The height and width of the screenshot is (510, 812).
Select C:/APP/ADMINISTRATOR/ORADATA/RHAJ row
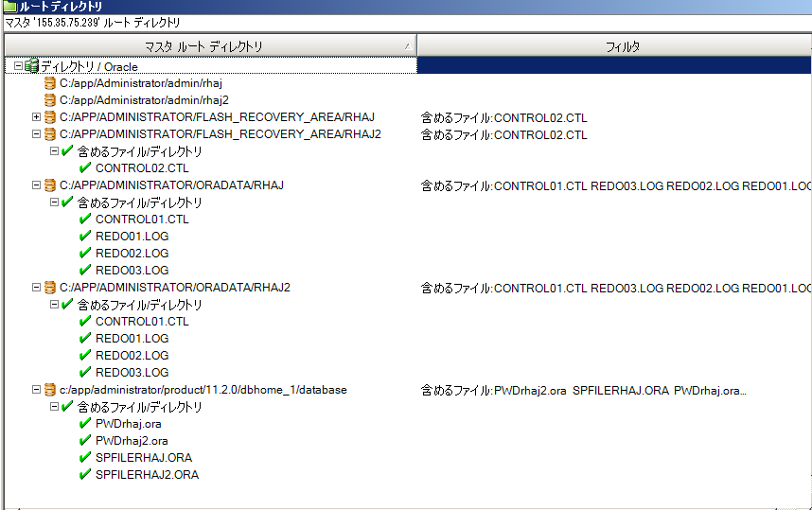pyautogui.click(x=171, y=185)
